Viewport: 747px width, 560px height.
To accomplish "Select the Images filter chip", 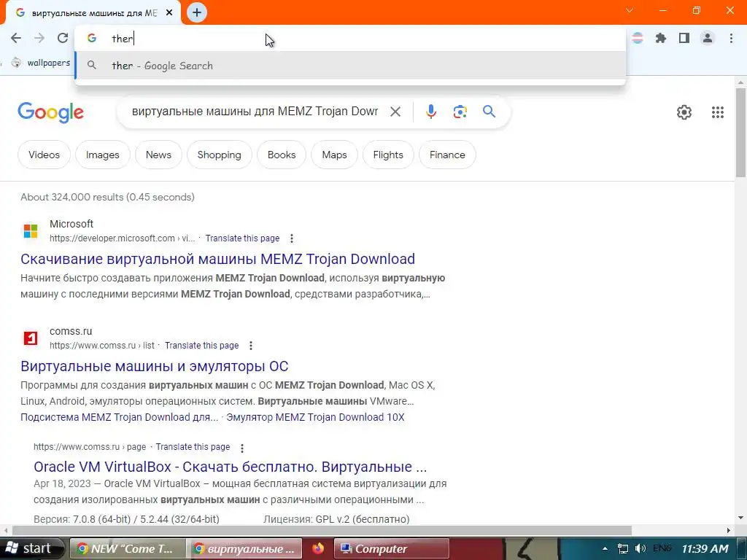I will [x=102, y=155].
